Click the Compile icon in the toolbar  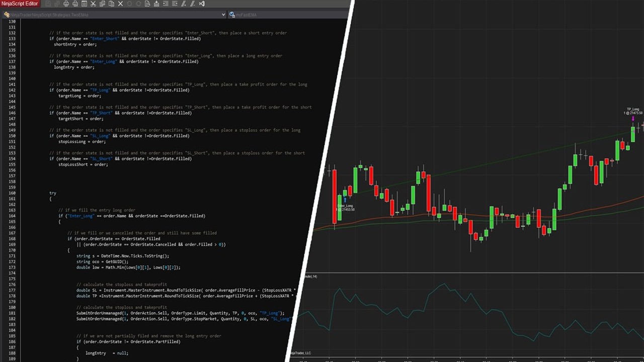(156, 4)
